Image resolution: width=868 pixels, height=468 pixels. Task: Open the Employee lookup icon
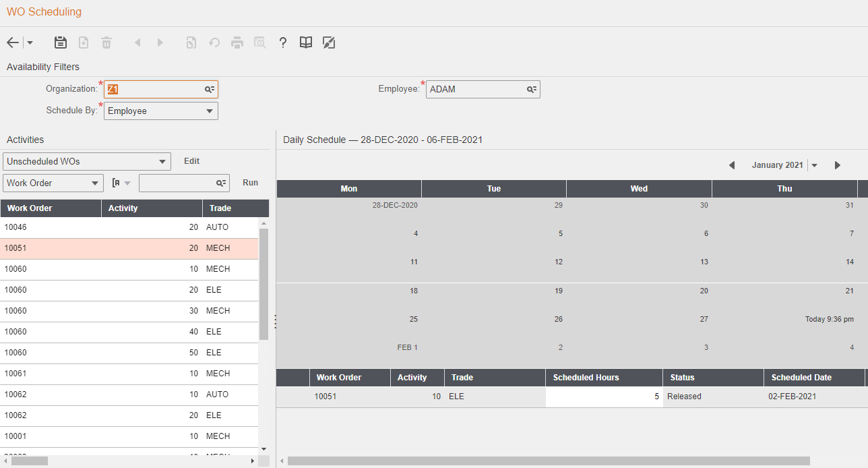[532, 89]
